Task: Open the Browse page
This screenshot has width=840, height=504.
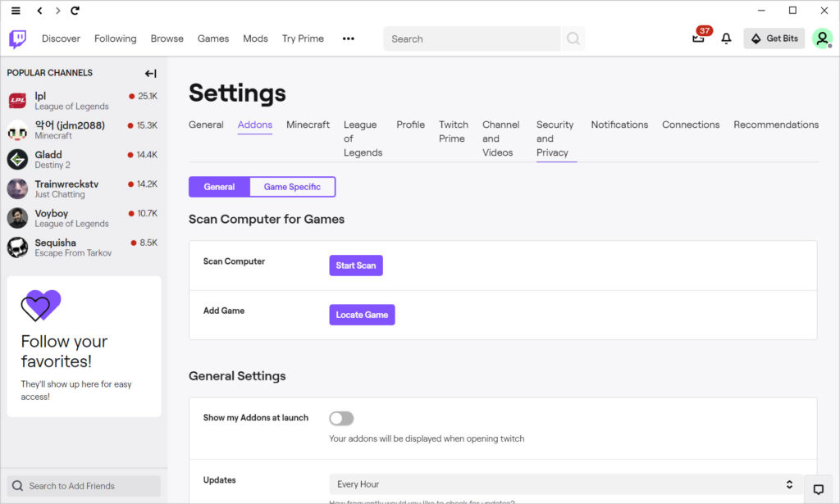Action: [x=167, y=39]
